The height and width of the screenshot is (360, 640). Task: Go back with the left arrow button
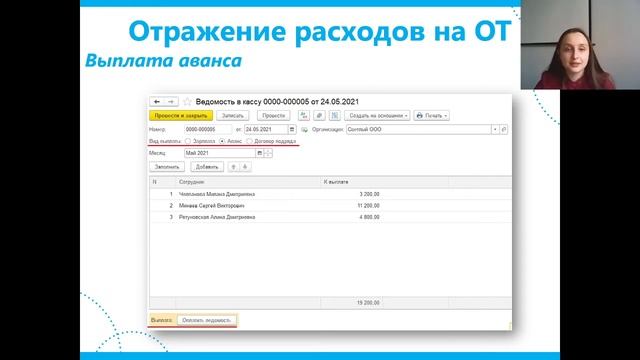(157, 102)
